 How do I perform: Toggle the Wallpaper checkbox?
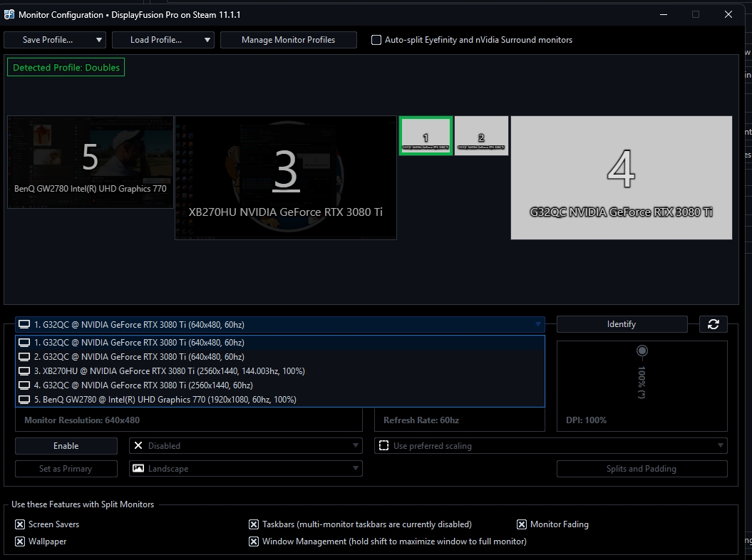coord(20,541)
